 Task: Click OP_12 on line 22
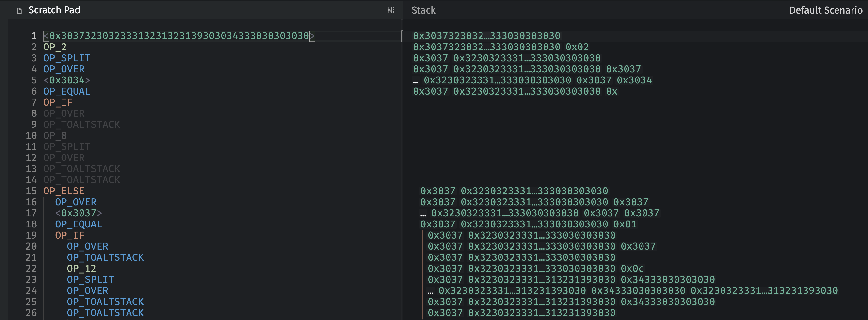81,269
